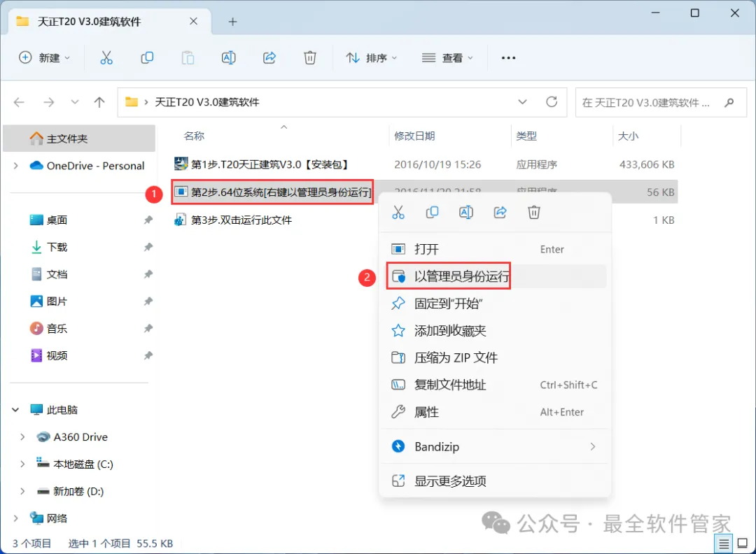This screenshot has width=756, height=554.
Task: Click the Cut icon in the toolbar
Action: [x=106, y=58]
